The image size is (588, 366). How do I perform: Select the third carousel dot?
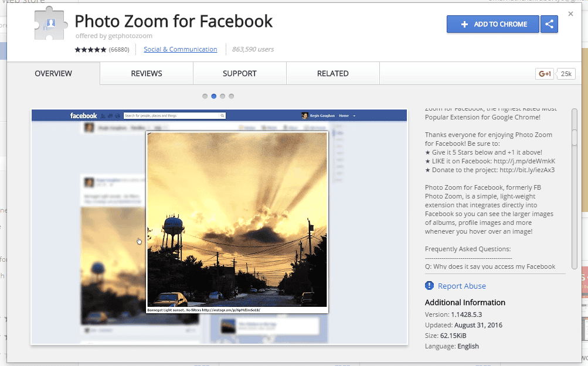[x=222, y=96]
